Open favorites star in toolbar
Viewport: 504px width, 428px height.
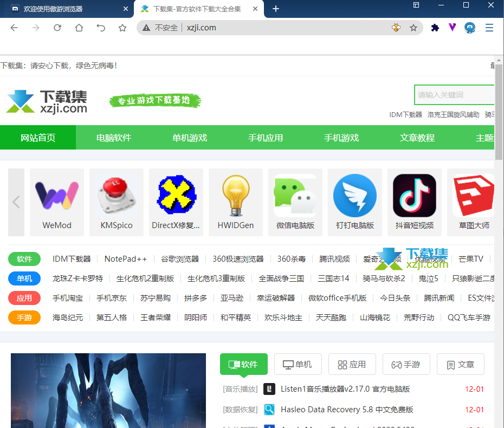pyautogui.click(x=122, y=28)
